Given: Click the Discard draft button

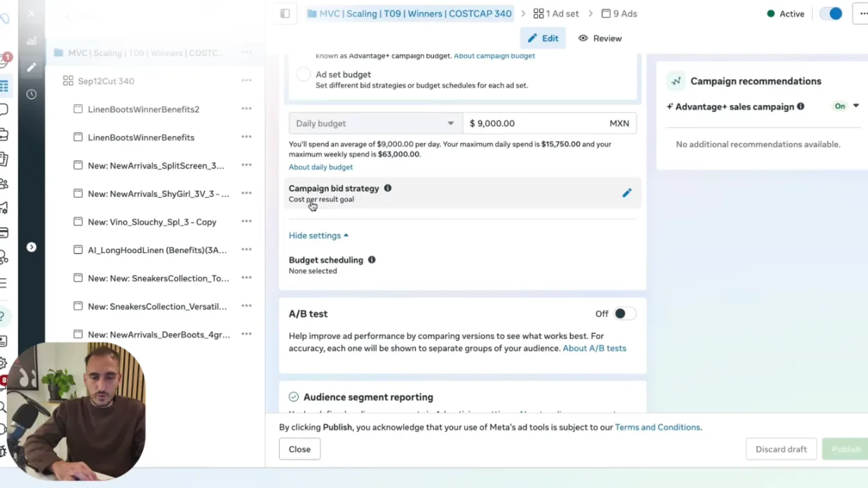Looking at the screenshot, I should [x=781, y=449].
